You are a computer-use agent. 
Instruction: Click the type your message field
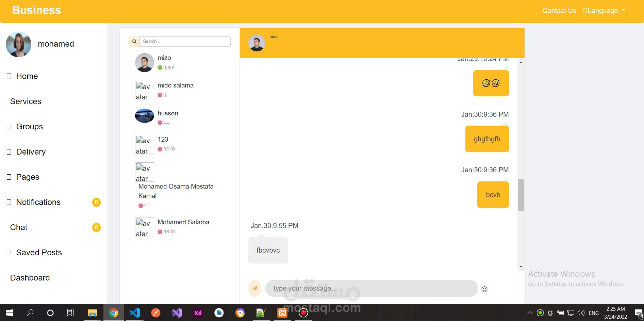(x=371, y=288)
